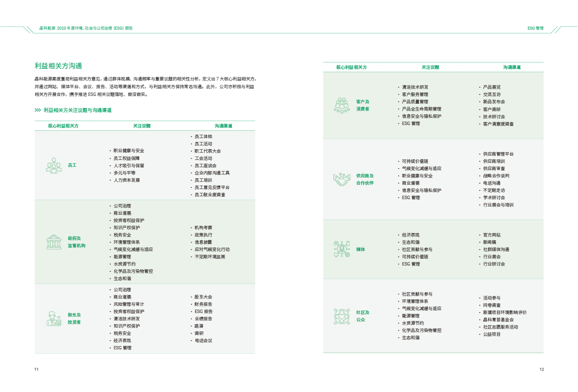Click page number 11 at bottom left
Viewport: 578px width, 392px height.
36,370
